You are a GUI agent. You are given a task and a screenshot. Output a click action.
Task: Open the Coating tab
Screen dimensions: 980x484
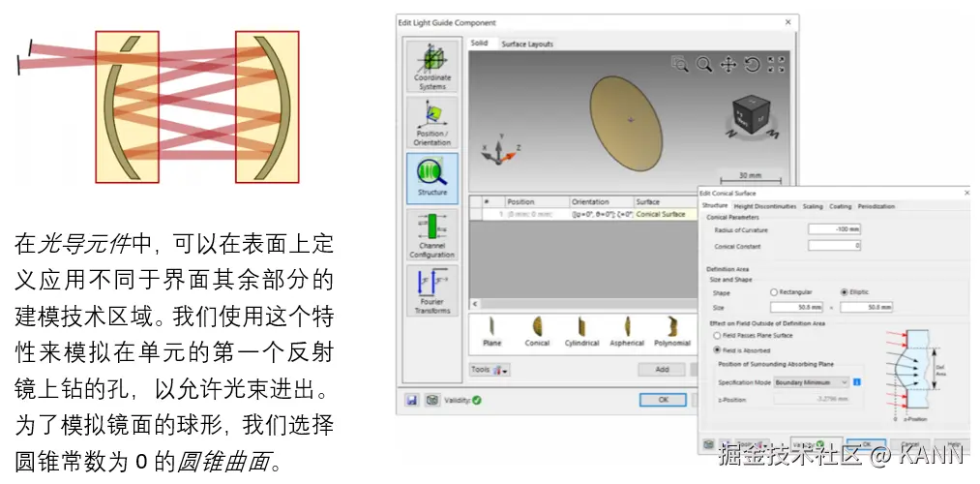click(840, 206)
